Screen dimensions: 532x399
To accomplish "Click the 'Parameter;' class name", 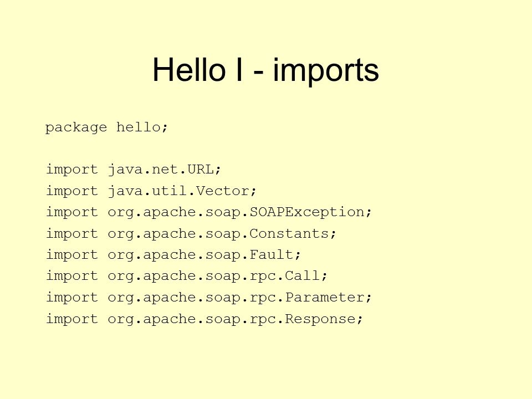I will point(329,298).
